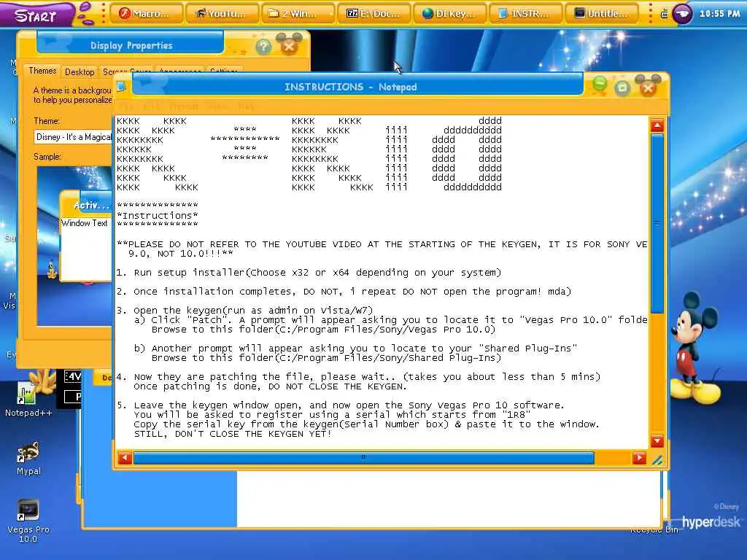747x560 pixels.
Task: Click the theme Sample preview thumbnail
Action: (x=75, y=246)
